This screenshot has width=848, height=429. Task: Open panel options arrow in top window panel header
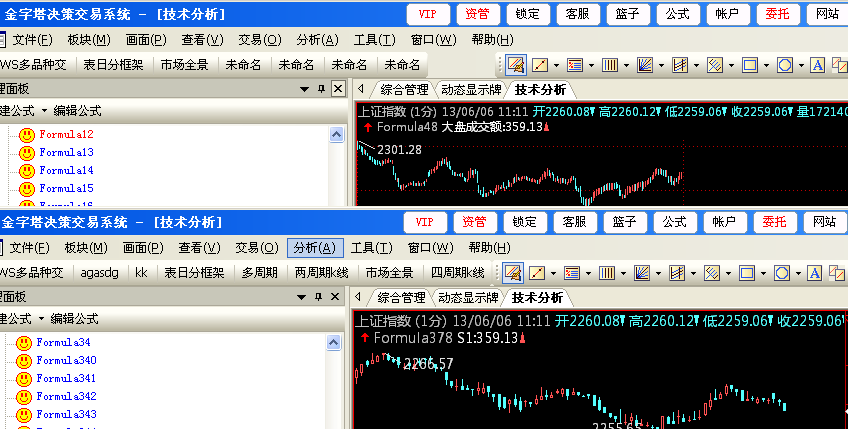point(304,89)
